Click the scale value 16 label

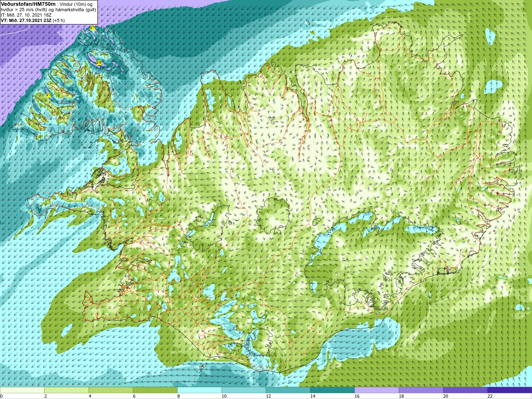point(357,396)
